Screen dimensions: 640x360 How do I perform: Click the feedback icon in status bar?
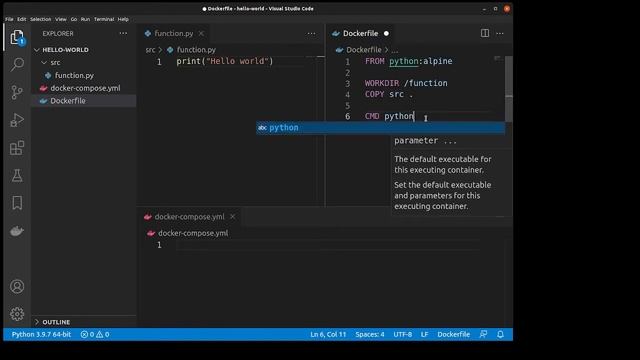click(x=483, y=334)
